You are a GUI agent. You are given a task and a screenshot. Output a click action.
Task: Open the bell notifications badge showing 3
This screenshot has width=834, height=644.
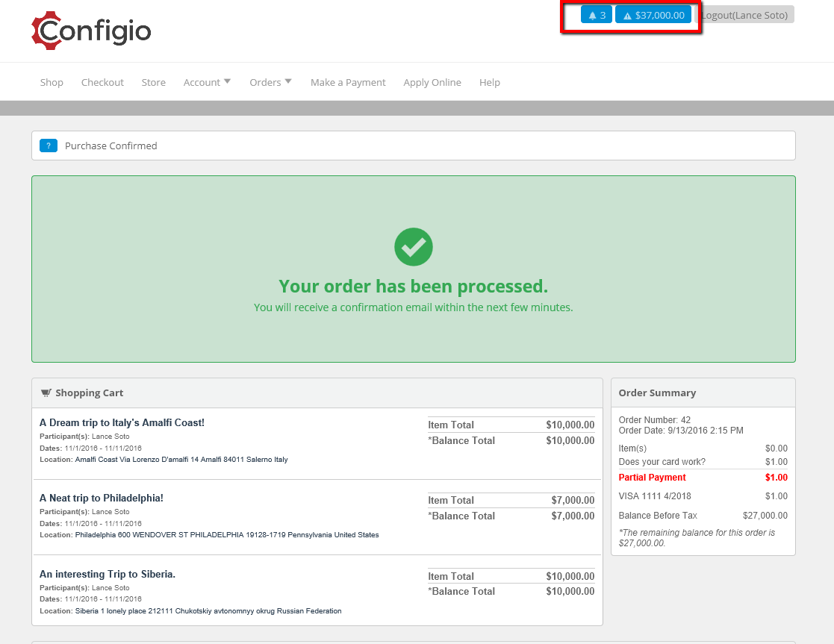(597, 15)
